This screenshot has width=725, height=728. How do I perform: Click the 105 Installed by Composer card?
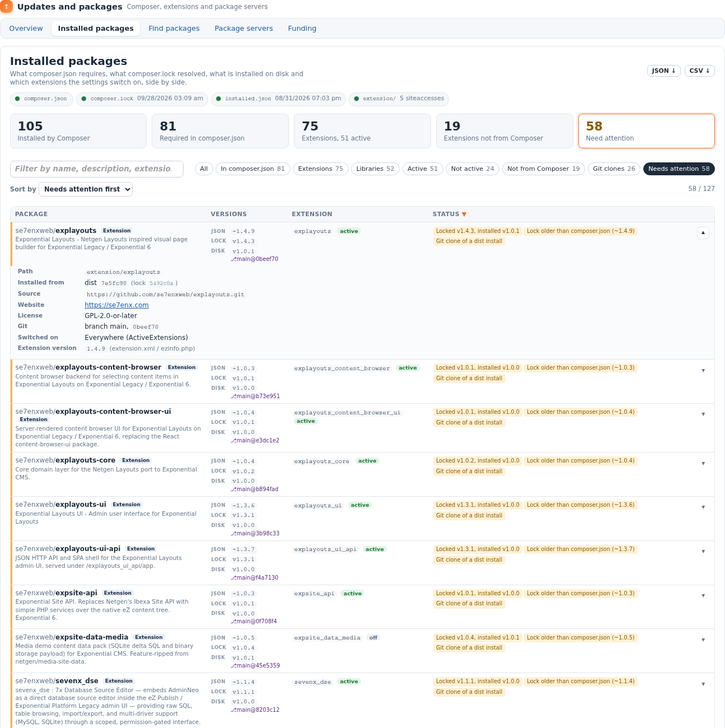click(78, 131)
